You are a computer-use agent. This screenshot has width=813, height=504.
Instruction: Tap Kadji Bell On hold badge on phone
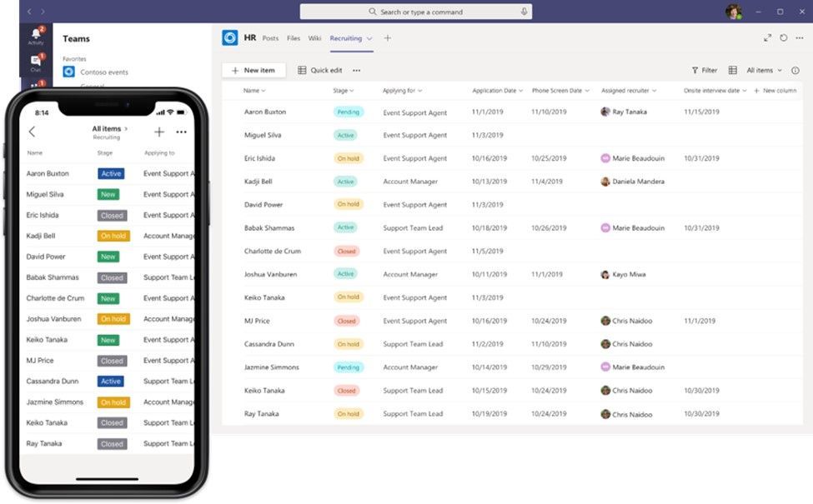[x=113, y=236]
